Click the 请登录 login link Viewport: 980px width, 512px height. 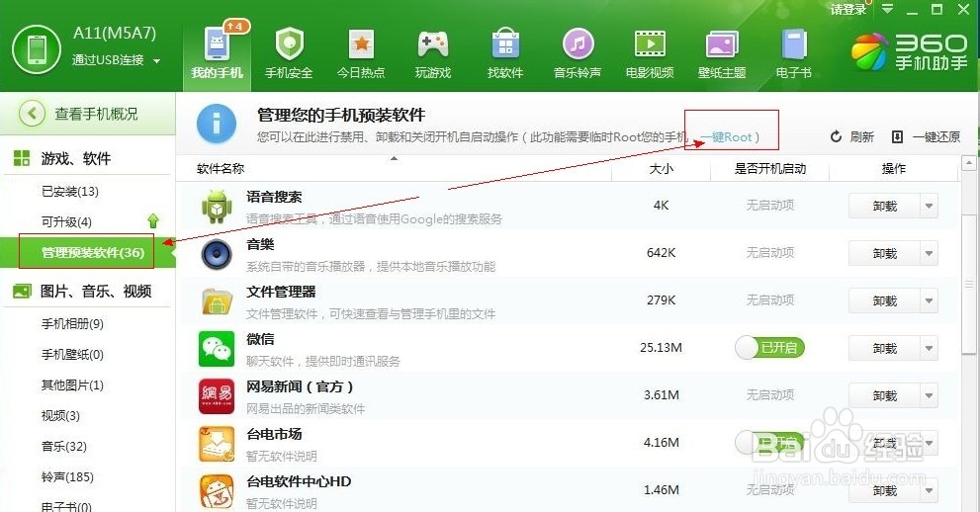tap(848, 9)
